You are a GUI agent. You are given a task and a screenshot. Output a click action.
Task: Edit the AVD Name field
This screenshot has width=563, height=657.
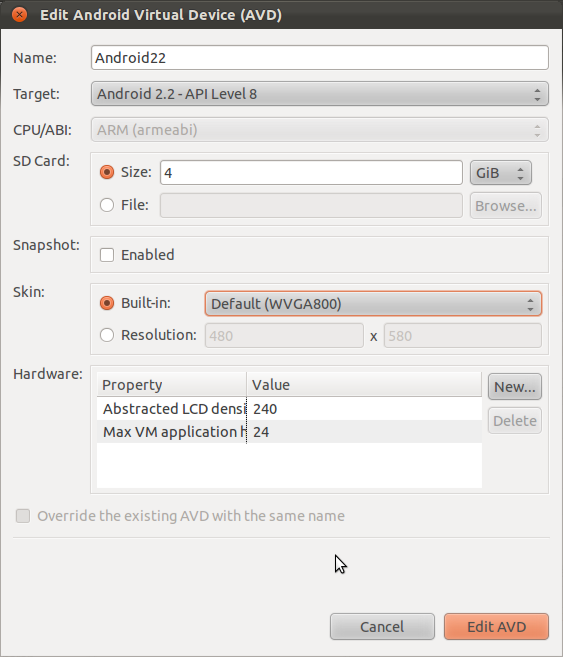pyautogui.click(x=320, y=58)
